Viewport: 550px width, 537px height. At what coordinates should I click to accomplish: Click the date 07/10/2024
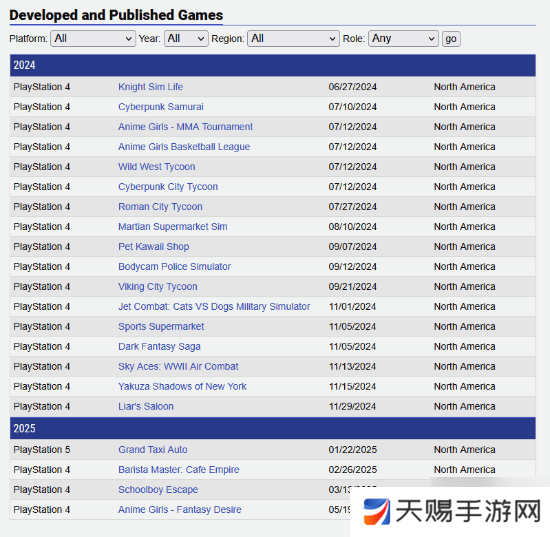click(353, 107)
